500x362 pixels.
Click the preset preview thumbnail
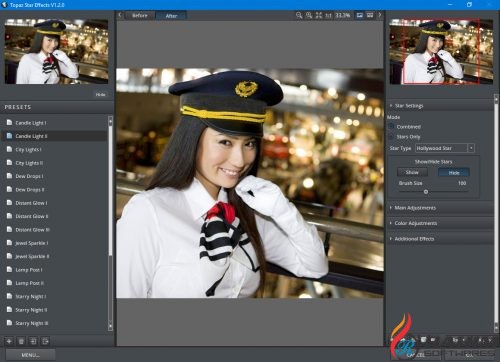56,51
